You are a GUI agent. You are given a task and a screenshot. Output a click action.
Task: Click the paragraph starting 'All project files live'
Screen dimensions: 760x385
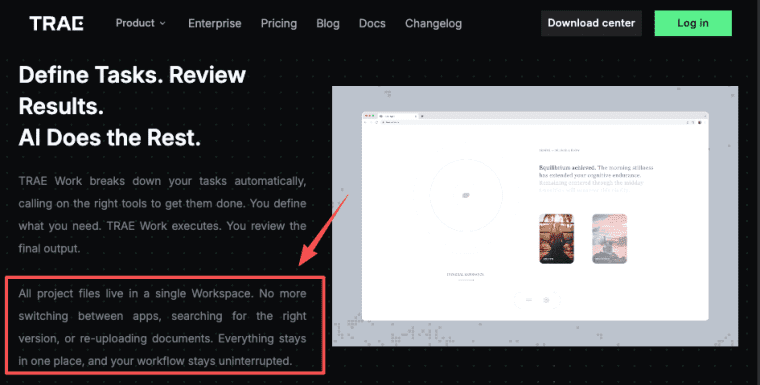pyautogui.click(x=162, y=327)
